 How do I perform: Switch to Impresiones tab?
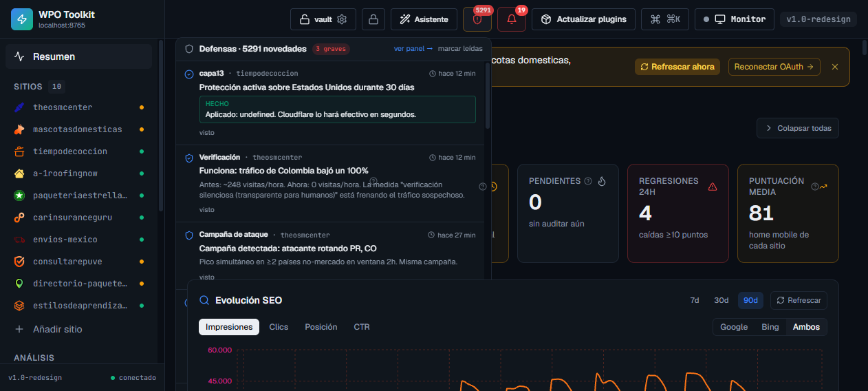pos(229,327)
